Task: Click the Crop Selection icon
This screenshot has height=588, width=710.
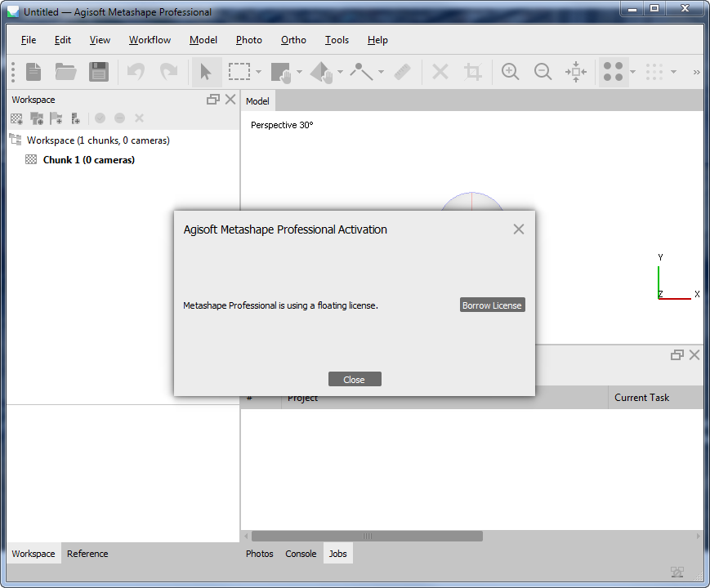Action: 473,72
